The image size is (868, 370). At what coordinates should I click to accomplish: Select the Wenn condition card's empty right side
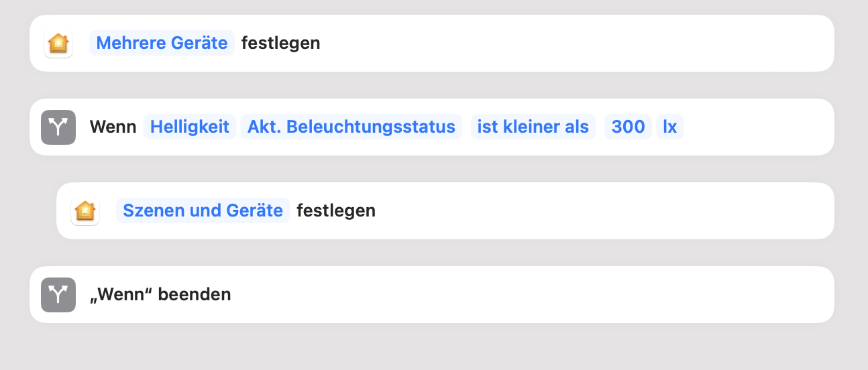[x=758, y=127]
